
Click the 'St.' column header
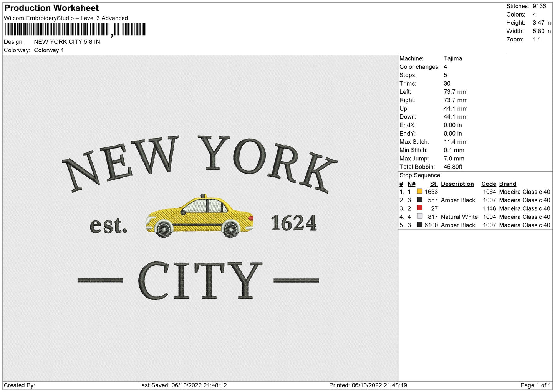tap(434, 184)
